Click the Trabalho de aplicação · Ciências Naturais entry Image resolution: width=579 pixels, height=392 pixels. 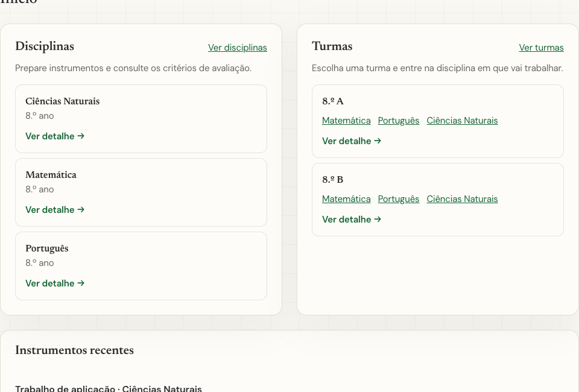coord(109,388)
